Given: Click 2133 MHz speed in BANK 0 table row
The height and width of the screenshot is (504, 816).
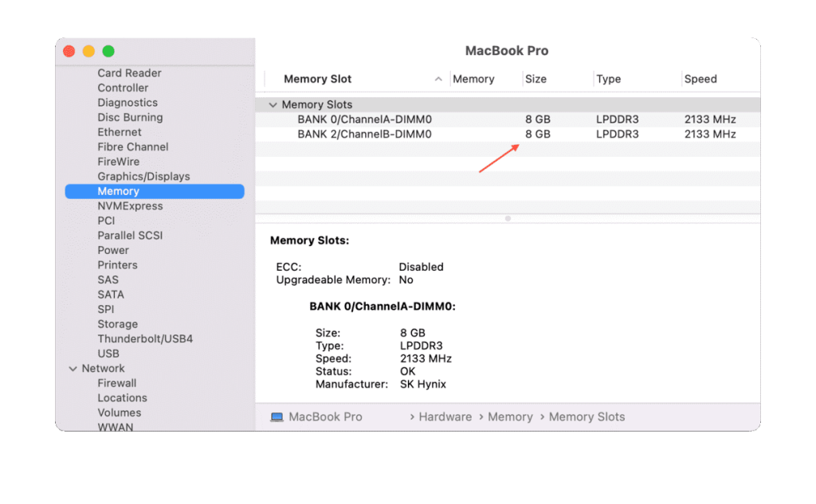Looking at the screenshot, I should pyautogui.click(x=710, y=119).
